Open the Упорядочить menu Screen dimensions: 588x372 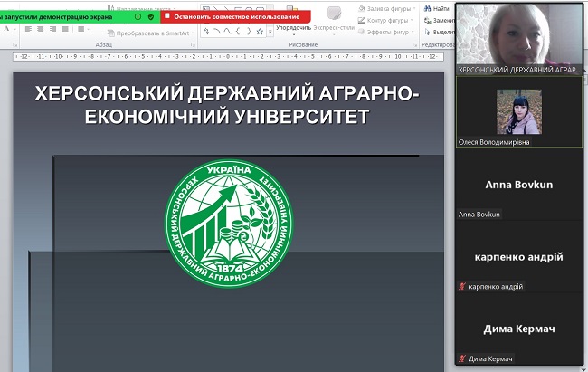tap(293, 28)
